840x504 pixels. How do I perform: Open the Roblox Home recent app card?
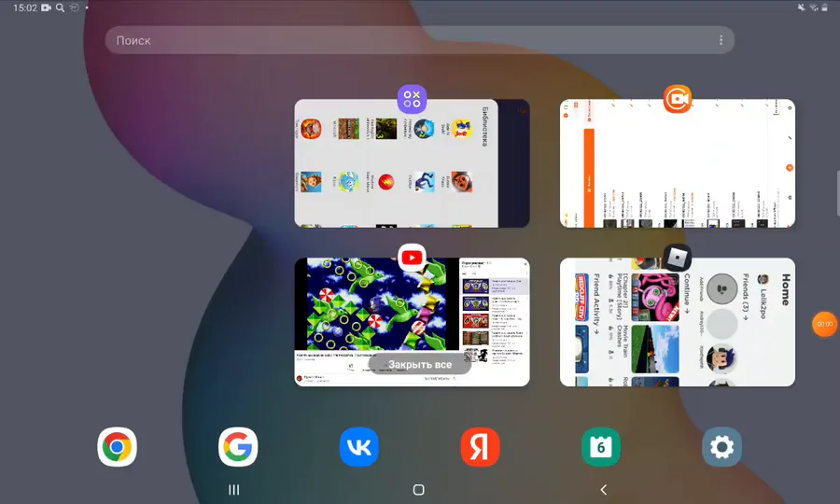pyautogui.click(x=678, y=322)
